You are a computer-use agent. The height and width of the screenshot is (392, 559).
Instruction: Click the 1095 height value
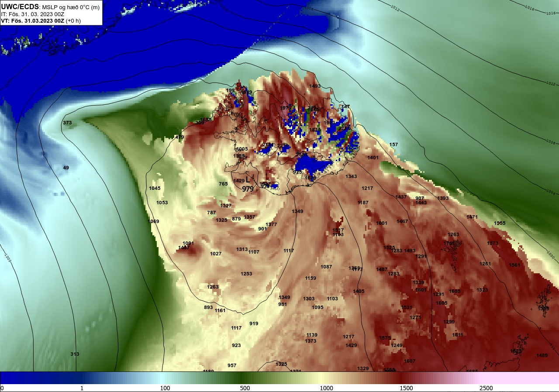coord(317,307)
